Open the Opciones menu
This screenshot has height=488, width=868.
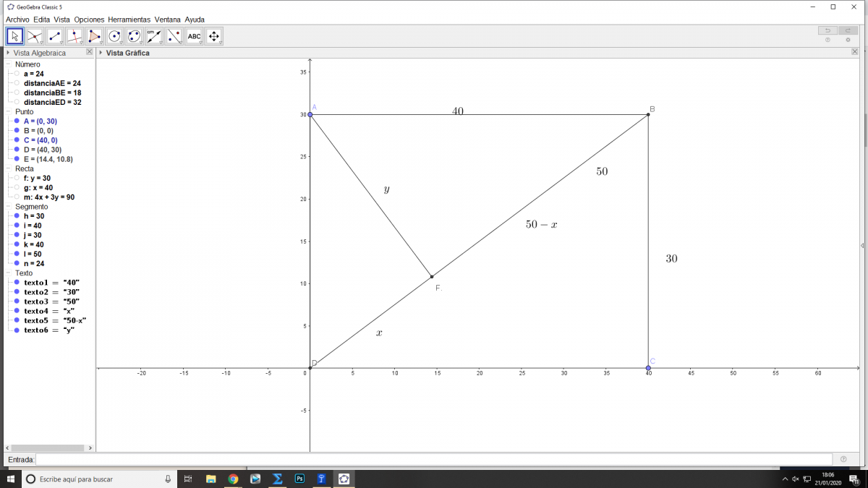[x=89, y=20]
